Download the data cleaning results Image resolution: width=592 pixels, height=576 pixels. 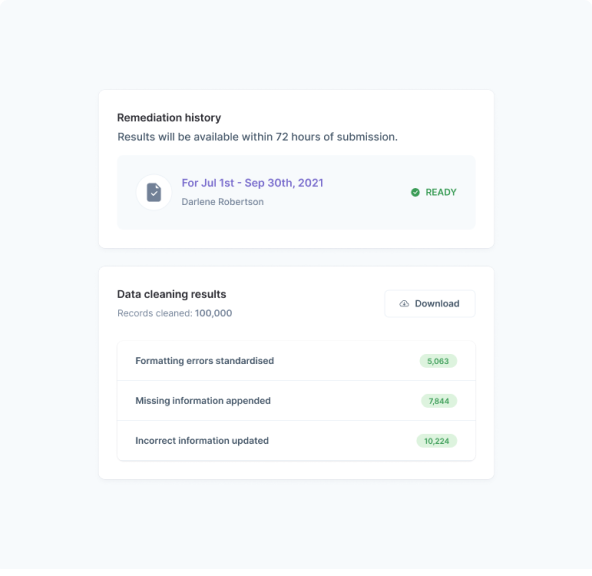430,303
